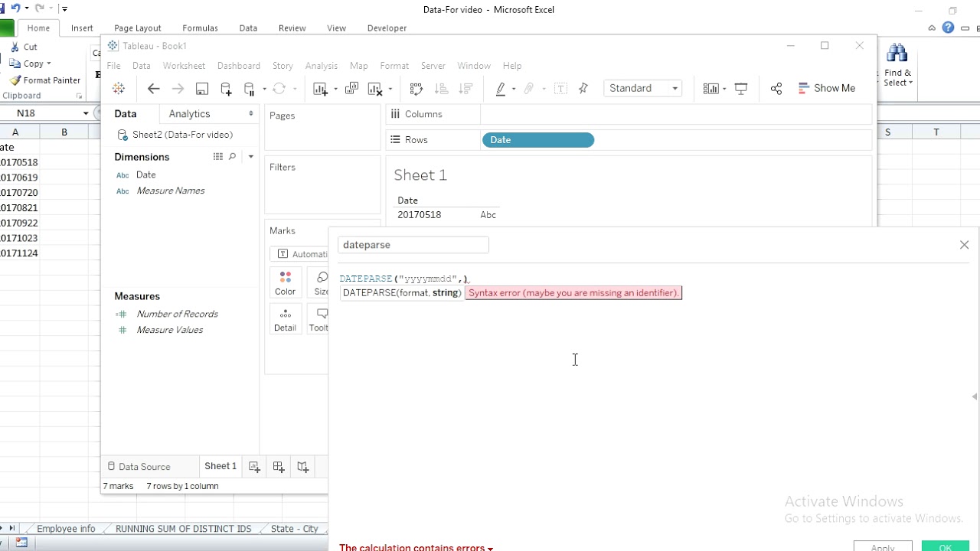Open the Tableau Analysis menu
980x551 pixels.
[322, 66]
